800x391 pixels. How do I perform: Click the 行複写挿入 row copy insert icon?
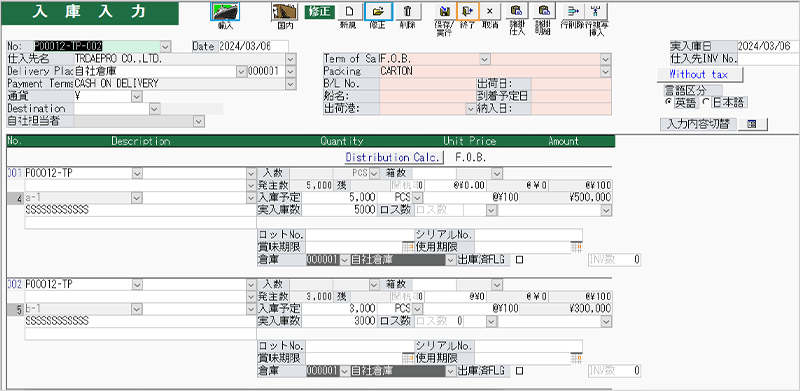pyautogui.click(x=595, y=11)
